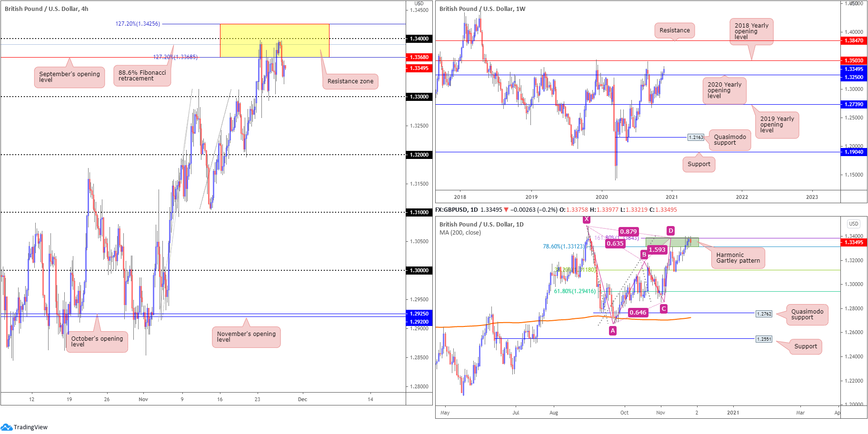
Task: Click the 0.646 harmonic ratio label
Action: coord(638,313)
